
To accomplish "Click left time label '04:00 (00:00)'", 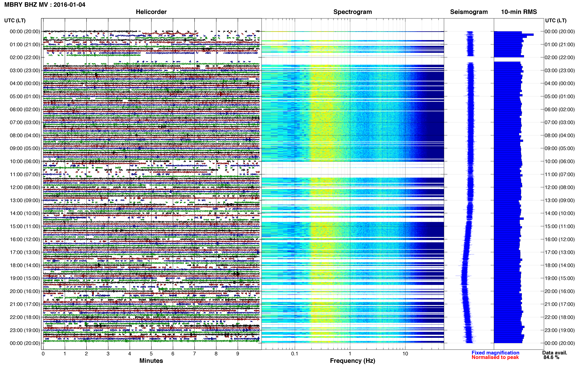I will 25,83.
